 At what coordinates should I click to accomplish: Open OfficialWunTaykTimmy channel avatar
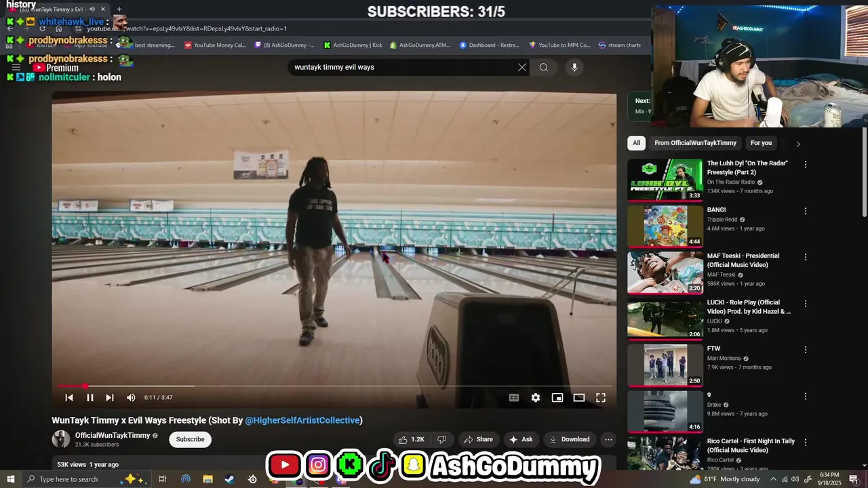61,439
